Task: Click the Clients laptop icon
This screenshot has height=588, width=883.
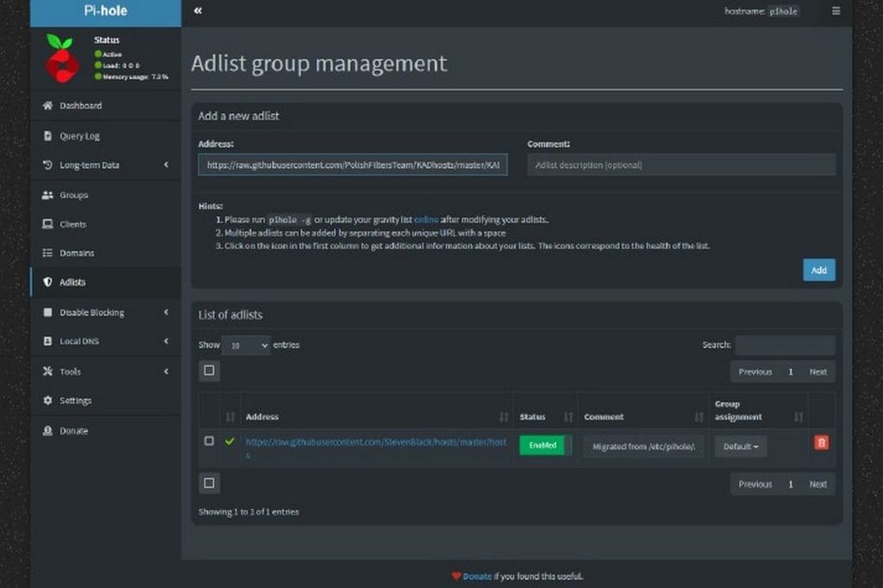Action: coord(48,224)
